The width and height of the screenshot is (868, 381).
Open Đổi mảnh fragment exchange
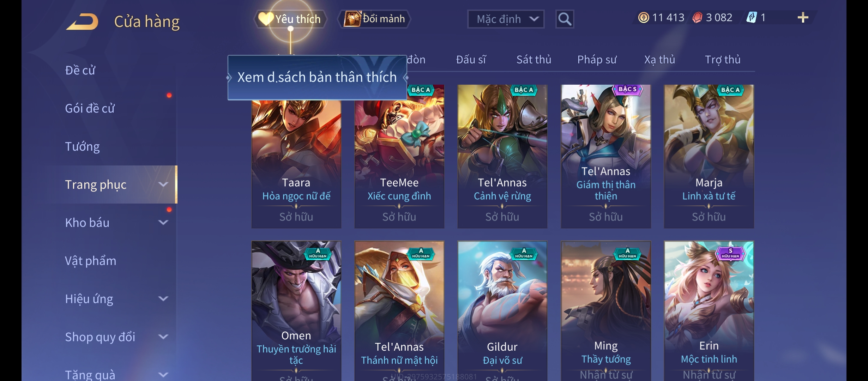point(374,19)
